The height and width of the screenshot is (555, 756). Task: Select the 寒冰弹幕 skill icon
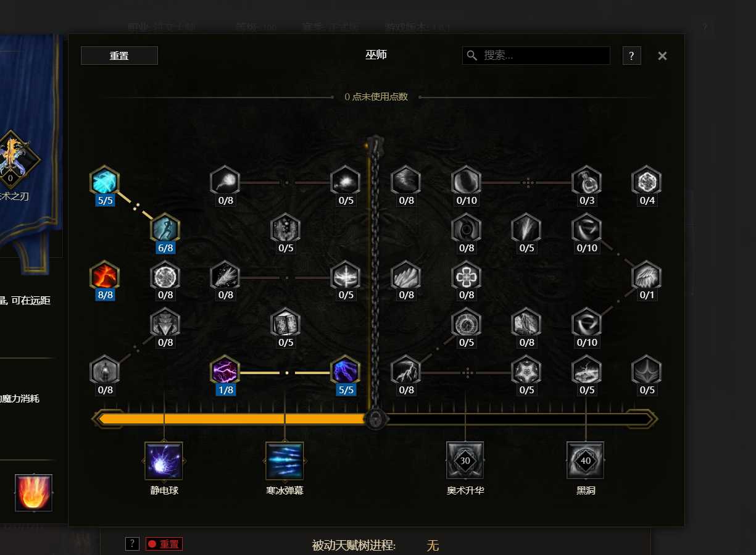285,461
